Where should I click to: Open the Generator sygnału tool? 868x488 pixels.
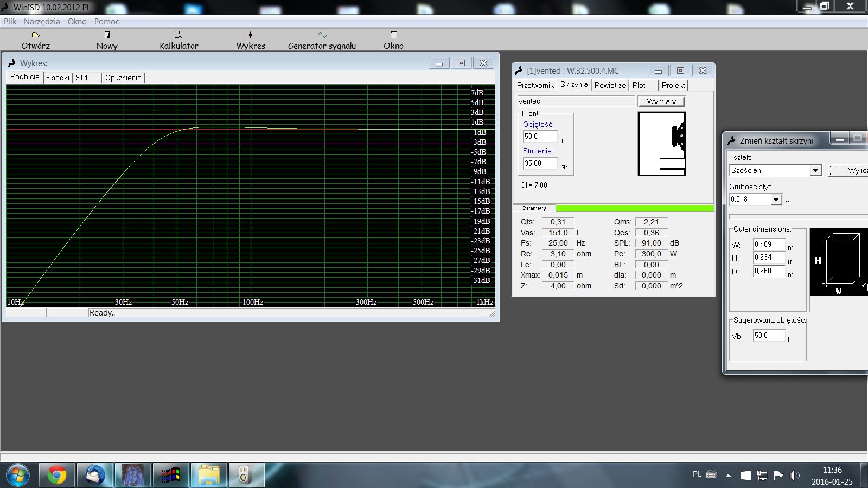pos(322,35)
